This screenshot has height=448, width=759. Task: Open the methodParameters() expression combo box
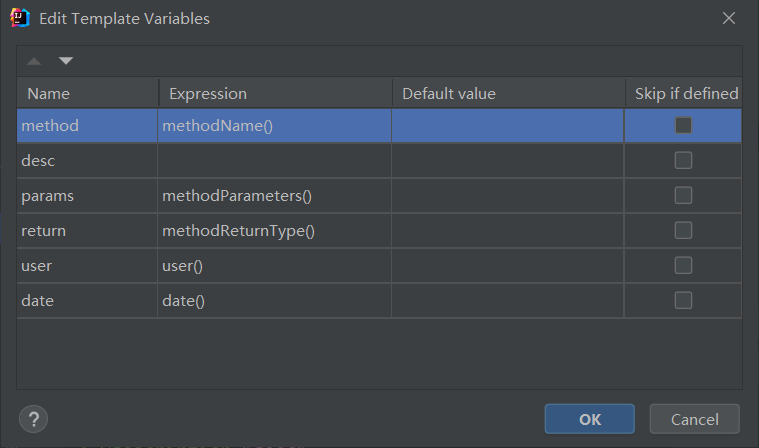273,196
